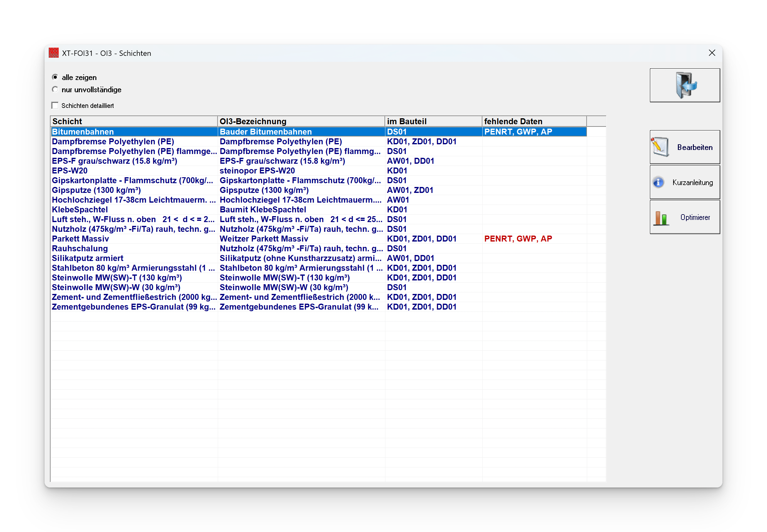Enable the 'Schichten detailliert' checkbox
Image resolution: width=767 pixels, height=532 pixels.
point(55,106)
